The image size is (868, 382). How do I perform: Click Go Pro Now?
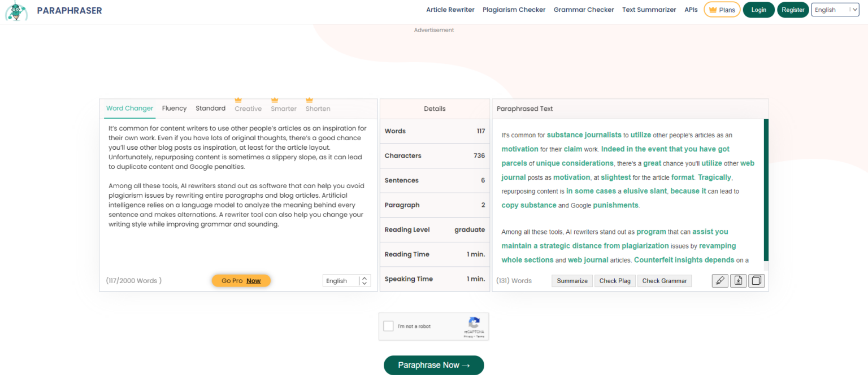click(241, 280)
